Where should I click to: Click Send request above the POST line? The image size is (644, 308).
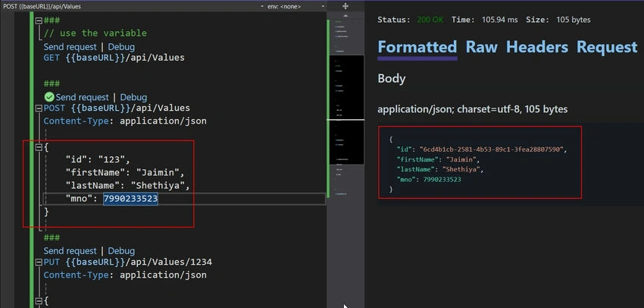(82, 97)
